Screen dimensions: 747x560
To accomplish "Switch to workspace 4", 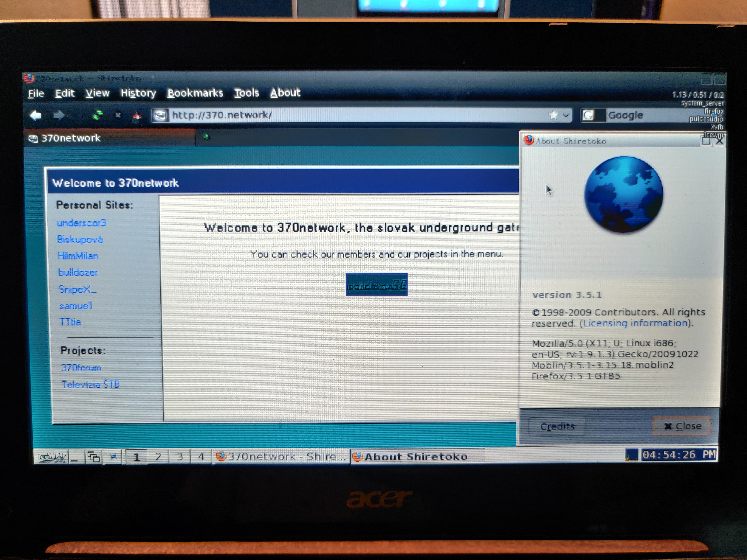I will click(x=201, y=457).
